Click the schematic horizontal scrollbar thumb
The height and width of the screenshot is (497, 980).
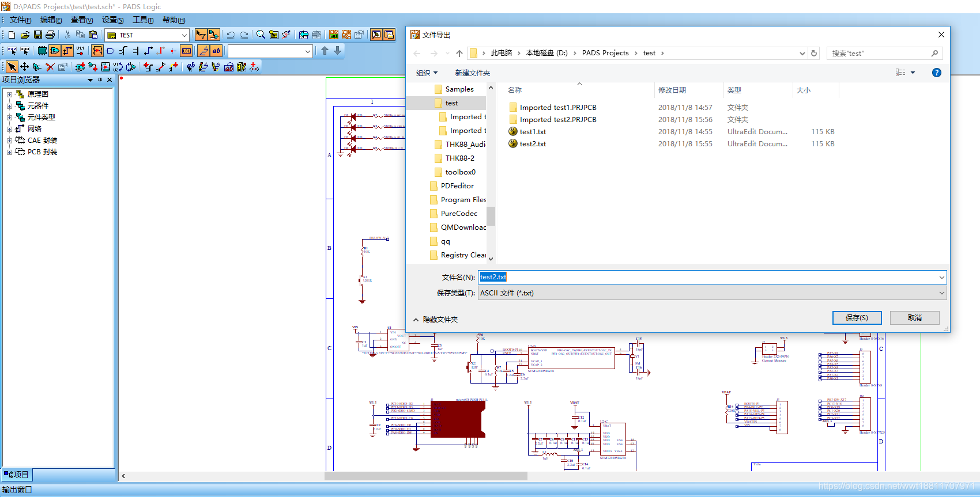click(x=425, y=476)
